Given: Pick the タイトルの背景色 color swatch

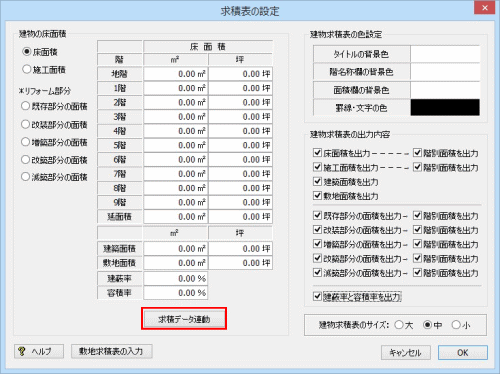Looking at the screenshot, I should click(x=445, y=54).
